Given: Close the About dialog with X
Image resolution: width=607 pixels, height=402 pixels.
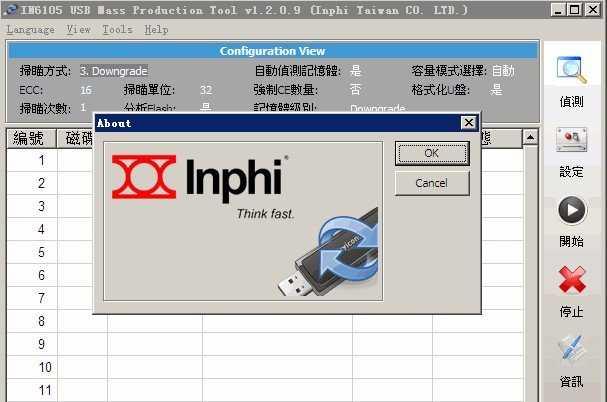Looking at the screenshot, I should point(468,122).
